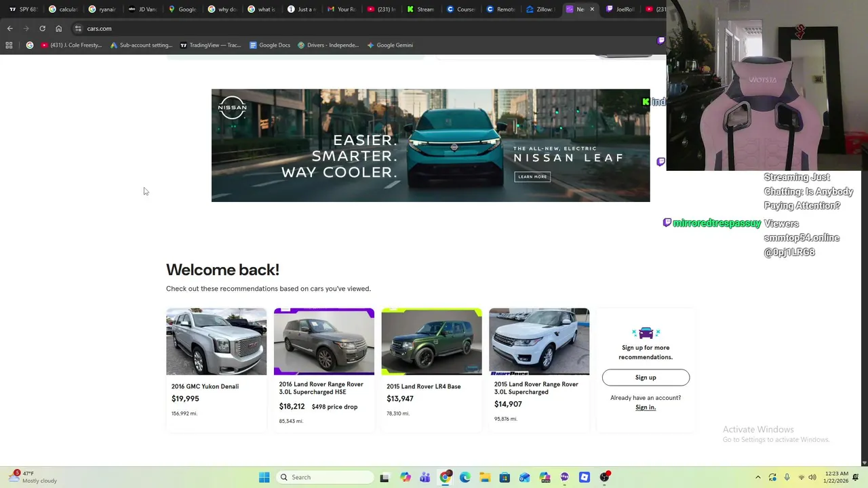Open the 2015 Land Rover LR4 Base title

tap(424, 386)
